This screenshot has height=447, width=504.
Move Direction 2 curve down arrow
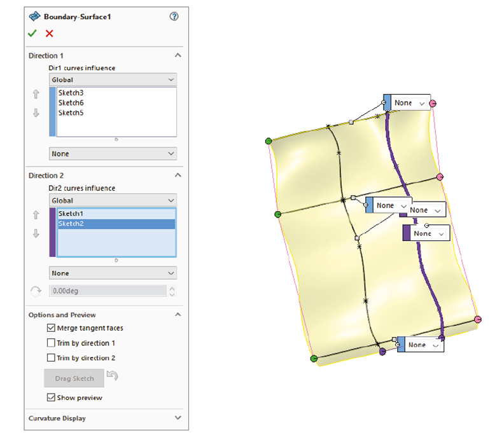point(36,233)
